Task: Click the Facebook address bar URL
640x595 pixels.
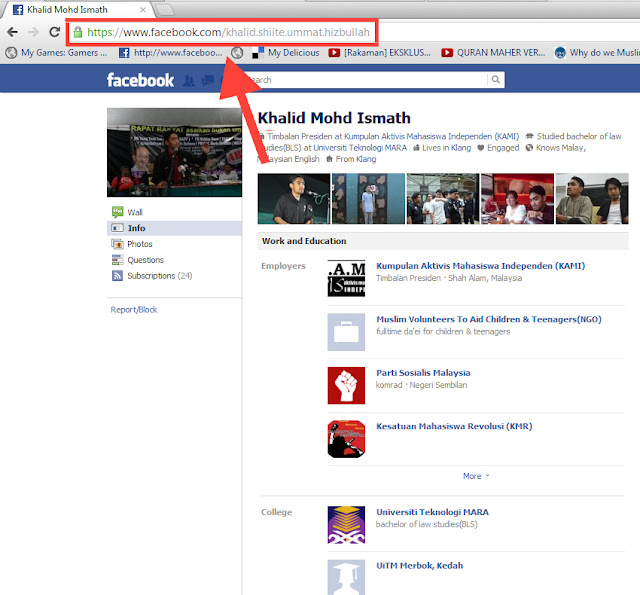Action: pyautogui.click(x=228, y=32)
